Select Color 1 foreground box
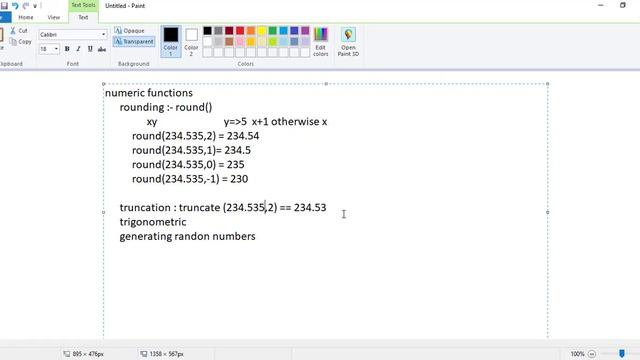 pos(171,41)
